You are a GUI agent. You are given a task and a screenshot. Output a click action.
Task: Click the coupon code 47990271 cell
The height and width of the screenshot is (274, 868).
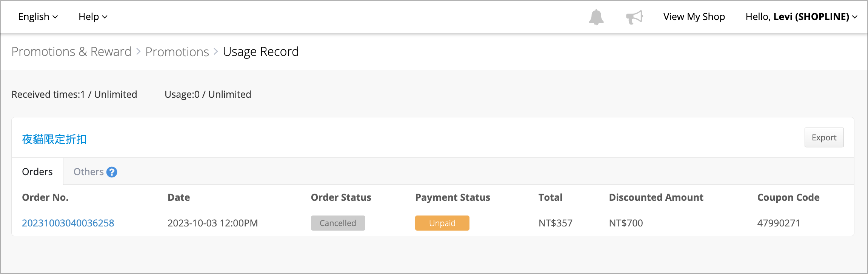pyautogui.click(x=779, y=223)
